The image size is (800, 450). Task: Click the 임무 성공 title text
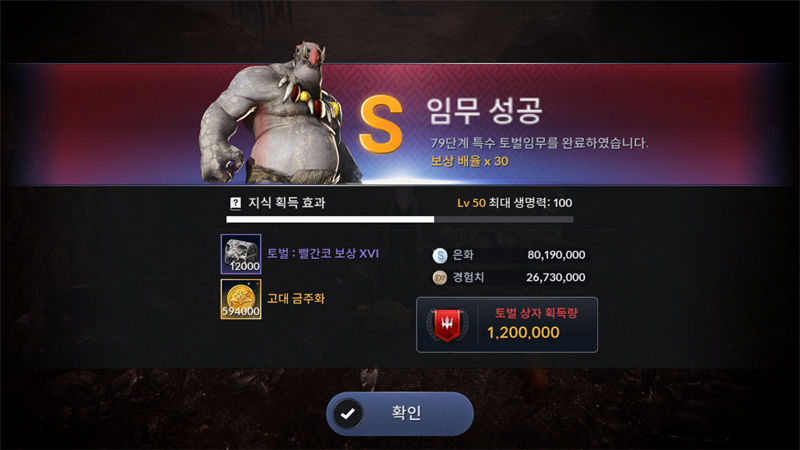484,111
